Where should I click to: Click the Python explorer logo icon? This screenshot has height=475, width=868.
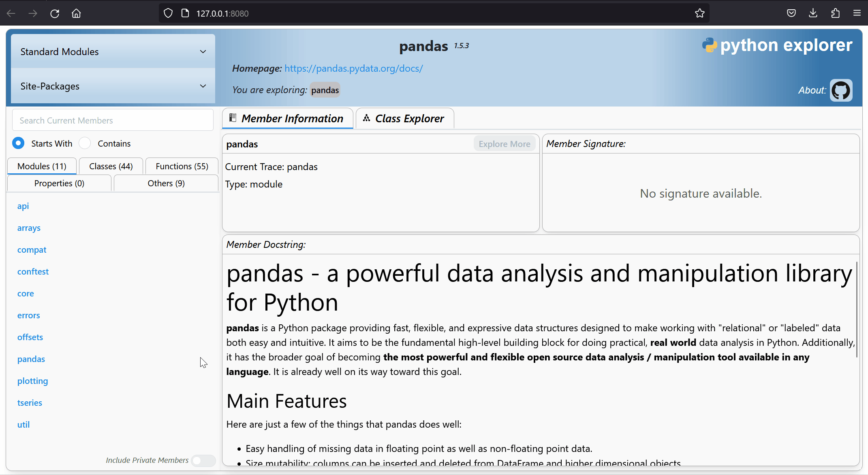(x=709, y=45)
